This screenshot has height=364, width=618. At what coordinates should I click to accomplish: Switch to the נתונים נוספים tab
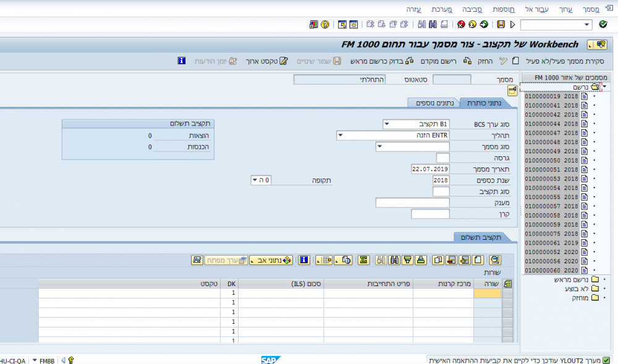point(434,103)
